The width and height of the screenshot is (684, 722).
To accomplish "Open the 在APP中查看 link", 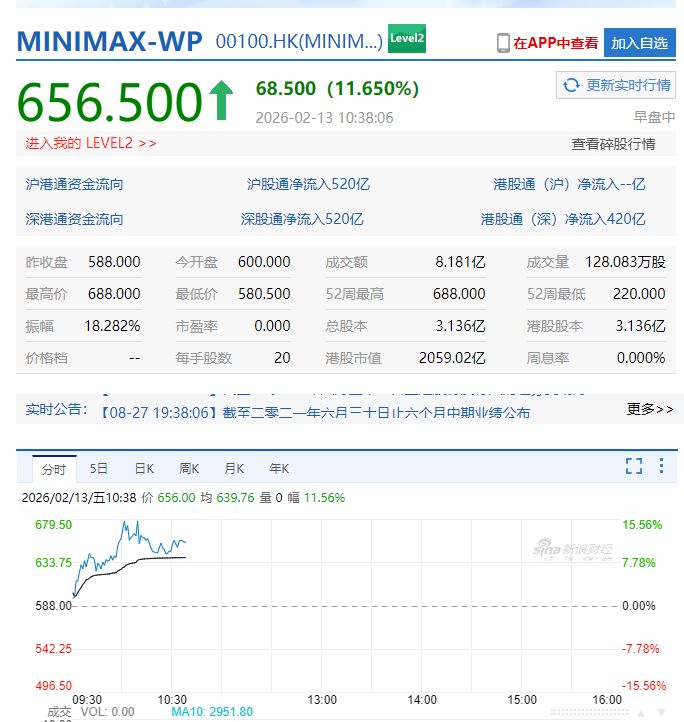I will point(555,43).
